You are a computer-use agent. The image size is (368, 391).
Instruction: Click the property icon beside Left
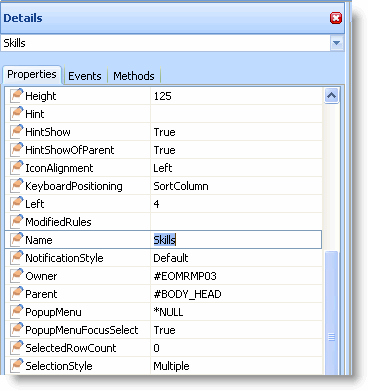(x=16, y=203)
